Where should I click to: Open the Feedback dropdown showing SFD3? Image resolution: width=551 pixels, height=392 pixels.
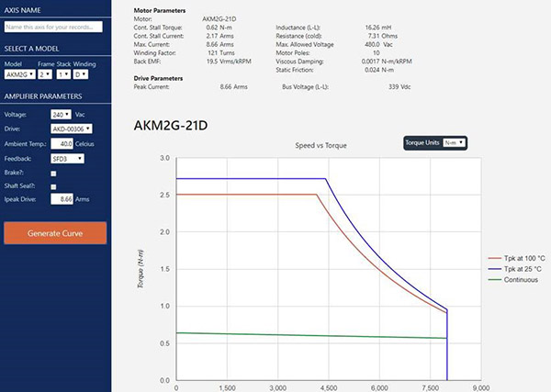tap(67, 159)
